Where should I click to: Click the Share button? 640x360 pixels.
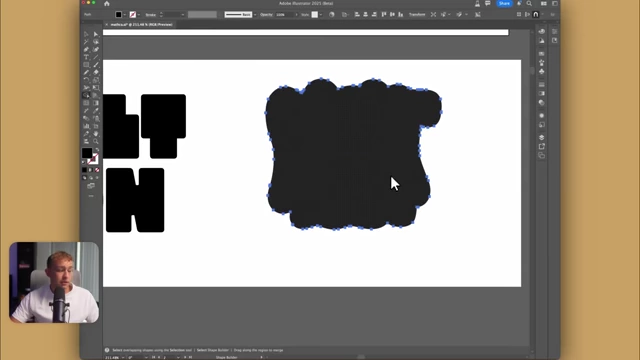point(504,4)
